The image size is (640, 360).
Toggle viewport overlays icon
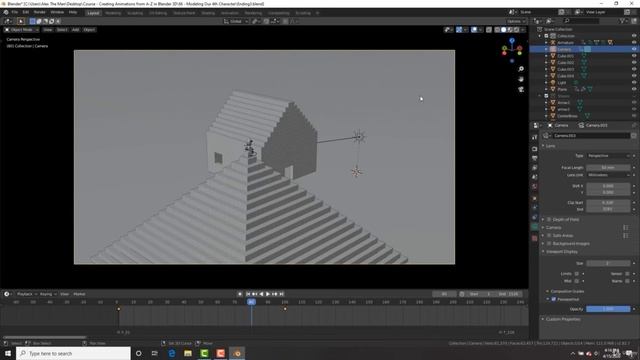click(474, 30)
